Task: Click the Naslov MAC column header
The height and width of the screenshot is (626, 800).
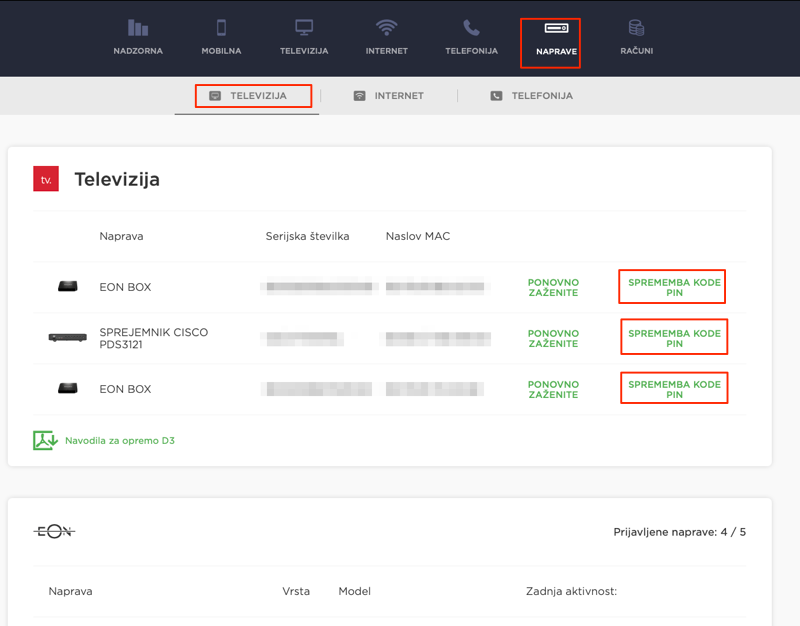Action: pos(418,236)
